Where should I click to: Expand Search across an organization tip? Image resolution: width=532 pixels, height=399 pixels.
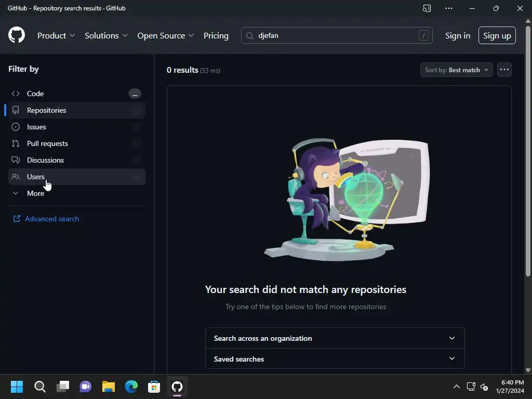(x=335, y=338)
